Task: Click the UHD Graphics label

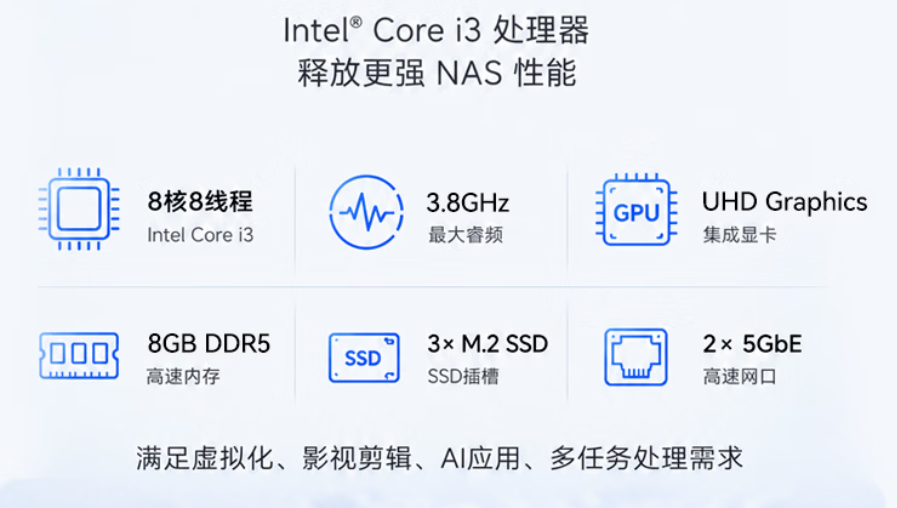Action: pyautogui.click(x=784, y=203)
